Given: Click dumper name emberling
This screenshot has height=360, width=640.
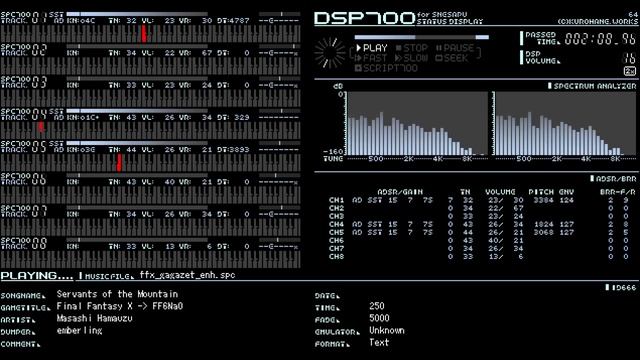Looking at the screenshot, I should [x=79, y=331].
